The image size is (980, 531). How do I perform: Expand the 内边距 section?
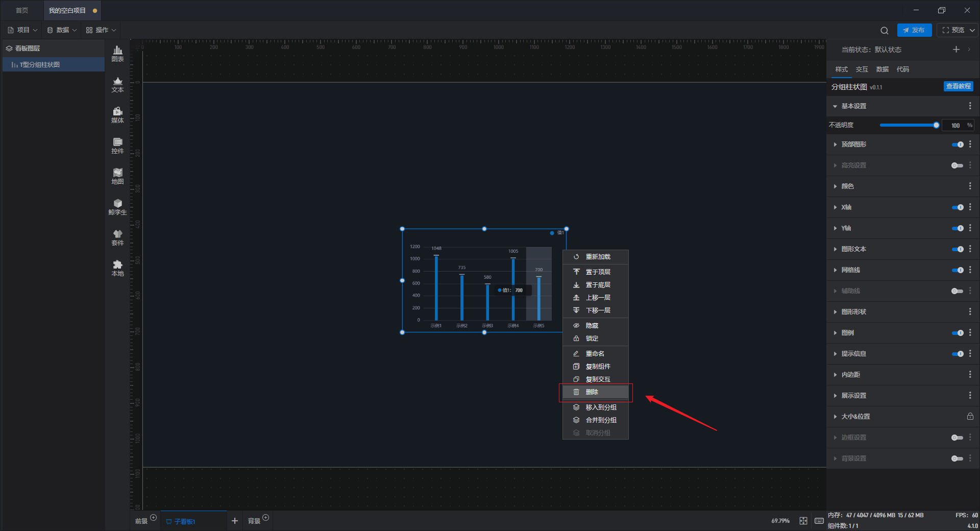click(x=835, y=375)
